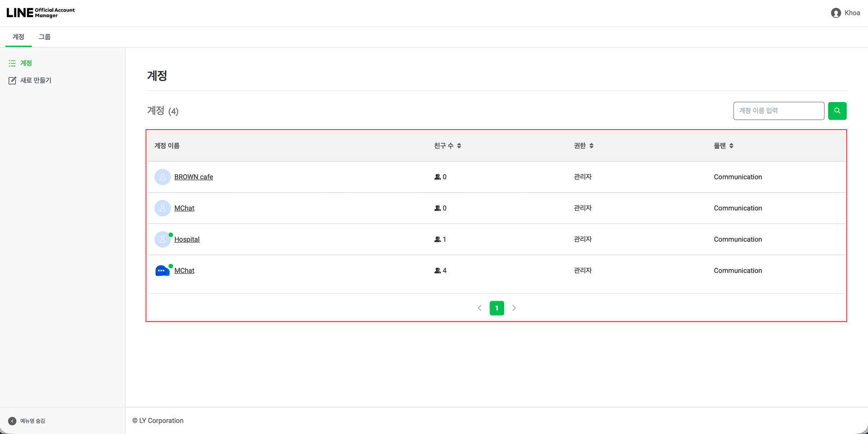Go to next page with right chevron
This screenshot has width=868, height=434.
[514, 308]
